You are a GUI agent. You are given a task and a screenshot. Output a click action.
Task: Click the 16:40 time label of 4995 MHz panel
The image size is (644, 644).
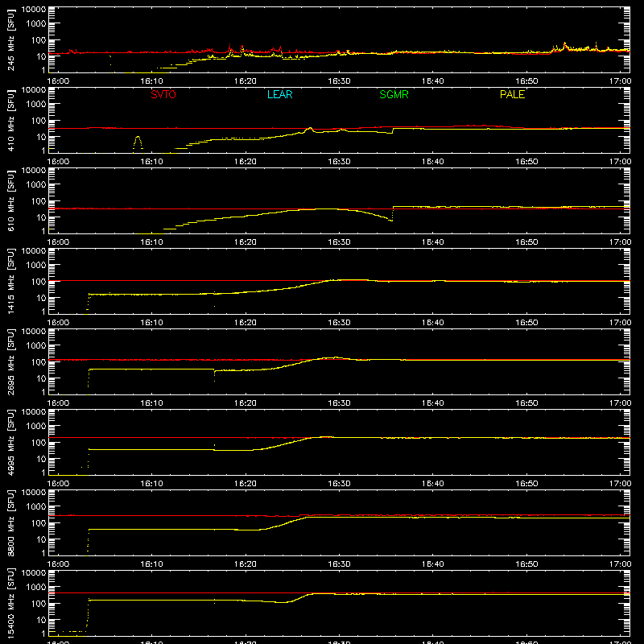(x=433, y=484)
